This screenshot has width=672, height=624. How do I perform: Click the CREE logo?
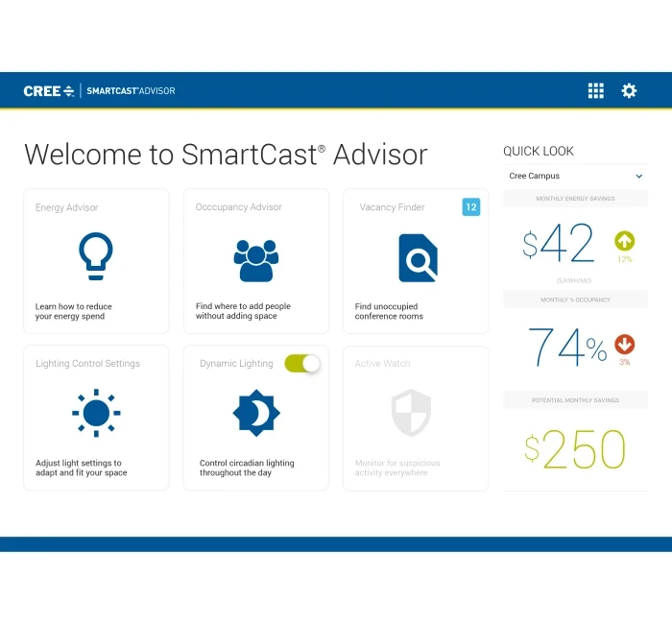pyautogui.click(x=49, y=91)
